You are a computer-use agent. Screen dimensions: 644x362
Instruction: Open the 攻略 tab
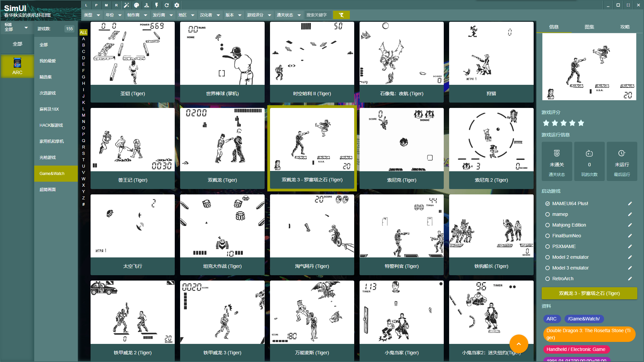click(x=625, y=27)
